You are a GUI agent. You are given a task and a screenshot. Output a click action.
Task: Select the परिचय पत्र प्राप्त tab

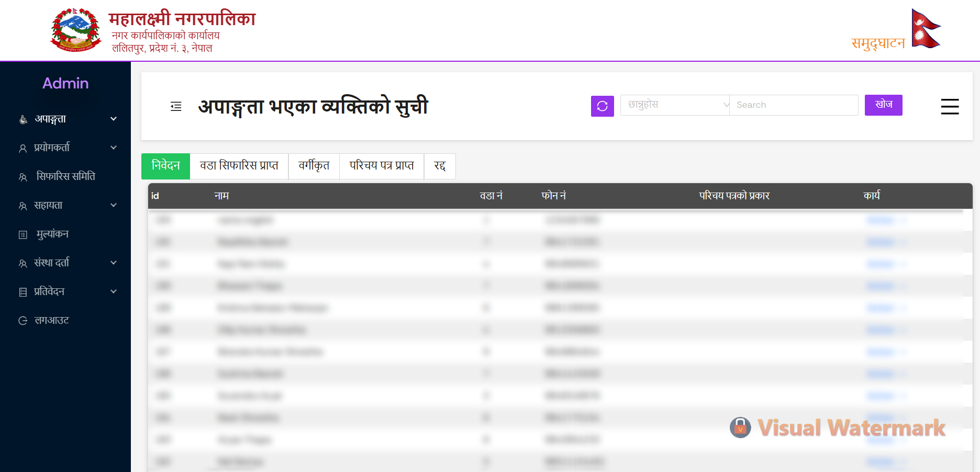(382, 166)
